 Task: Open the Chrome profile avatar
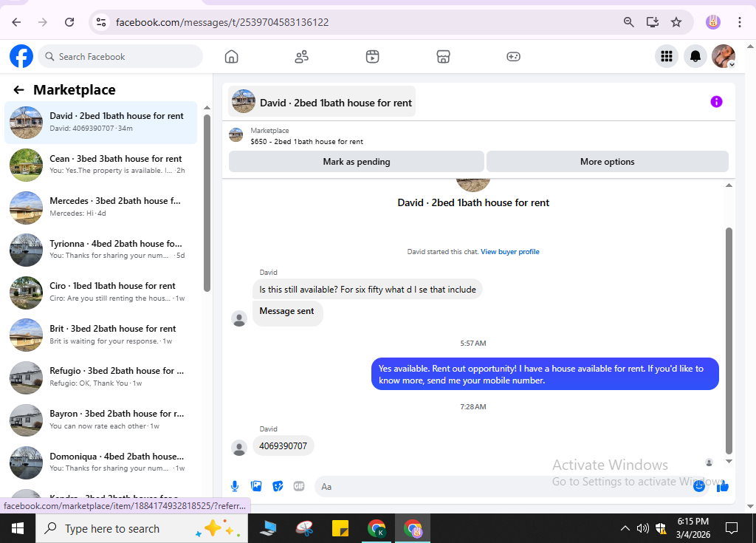713,22
